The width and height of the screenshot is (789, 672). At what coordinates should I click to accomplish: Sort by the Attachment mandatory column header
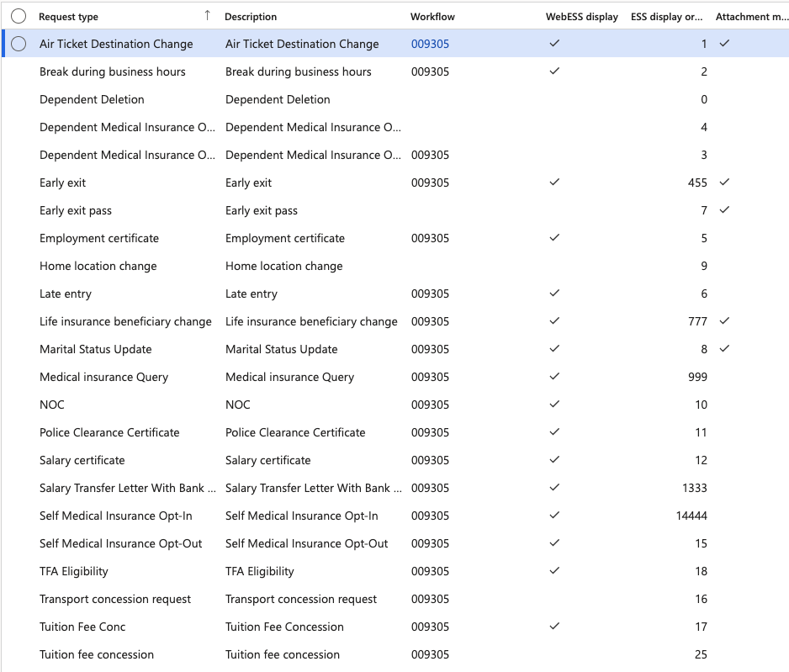[752, 17]
